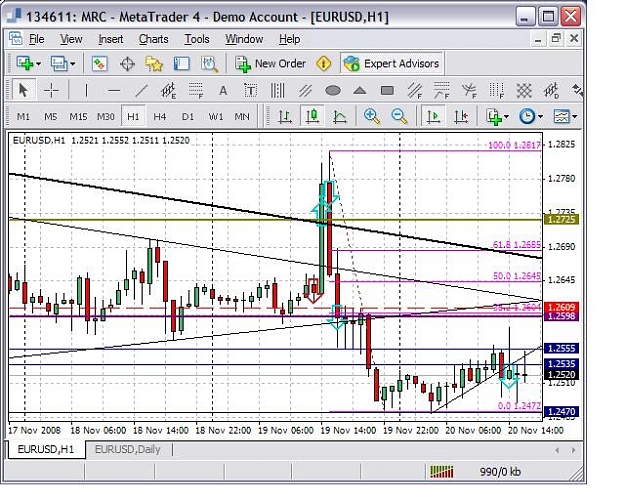Open the Navigator folder-with-star icon

pos(154,63)
